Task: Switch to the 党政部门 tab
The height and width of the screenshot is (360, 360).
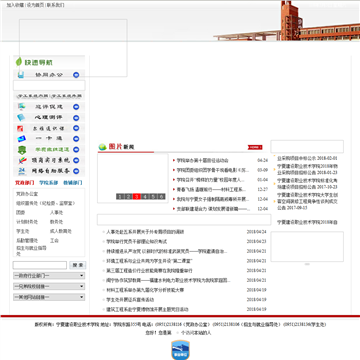Action: [x=24, y=183]
